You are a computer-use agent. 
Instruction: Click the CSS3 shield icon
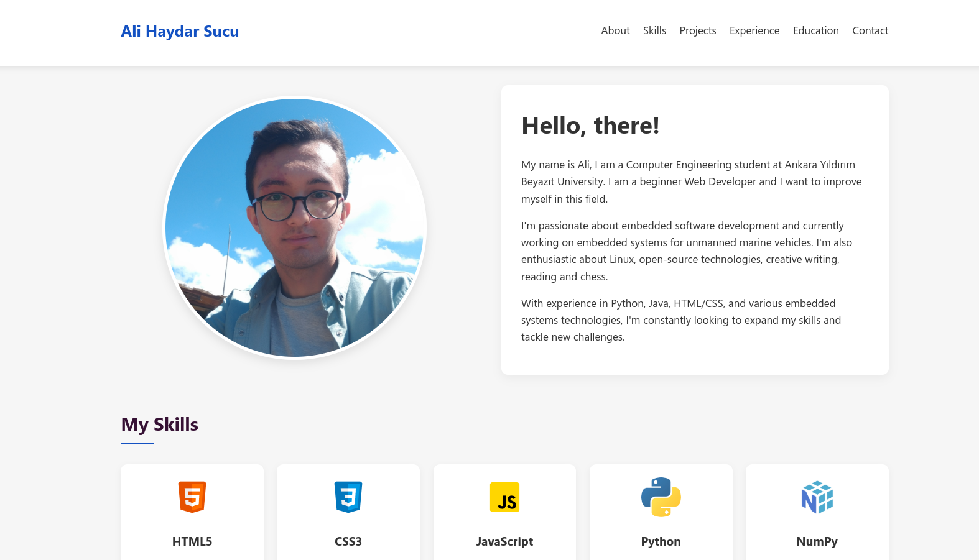tap(348, 497)
